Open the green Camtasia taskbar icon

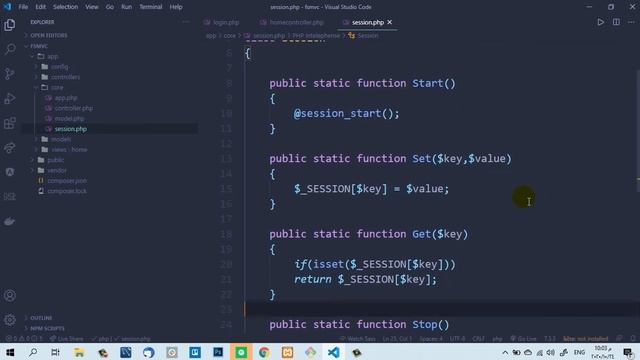click(241, 352)
